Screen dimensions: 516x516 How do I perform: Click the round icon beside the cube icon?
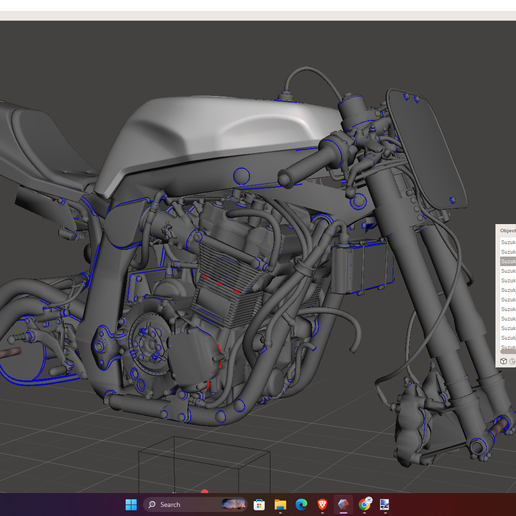pos(513,361)
